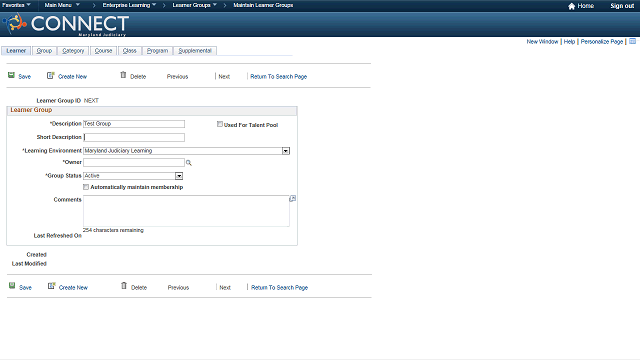Click the Personalize Page link
This screenshot has height=360, width=640.
(602, 42)
